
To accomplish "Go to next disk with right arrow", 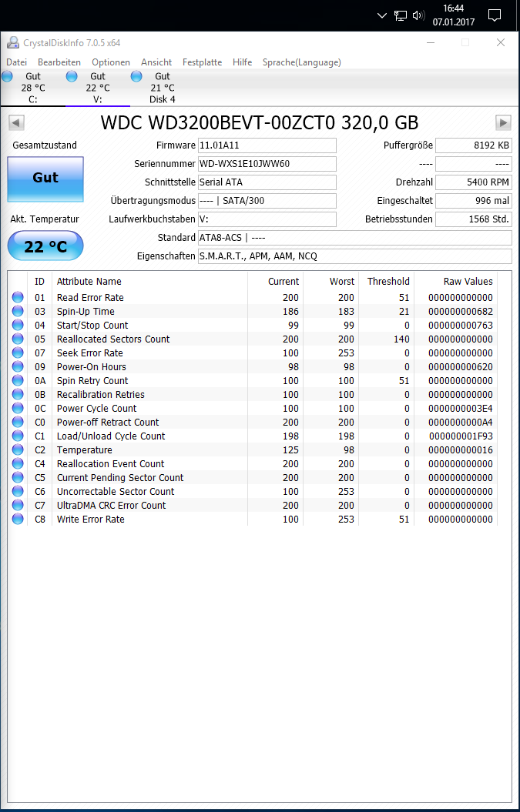I will 503,122.
